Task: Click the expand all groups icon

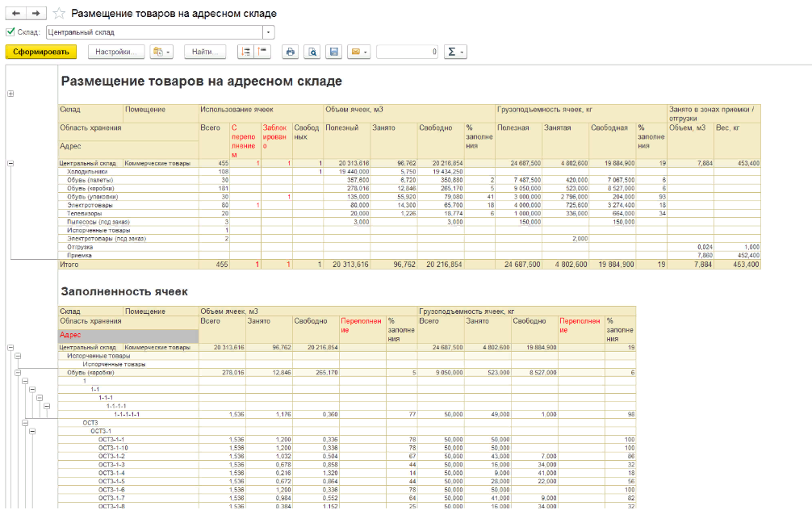Action: point(245,52)
